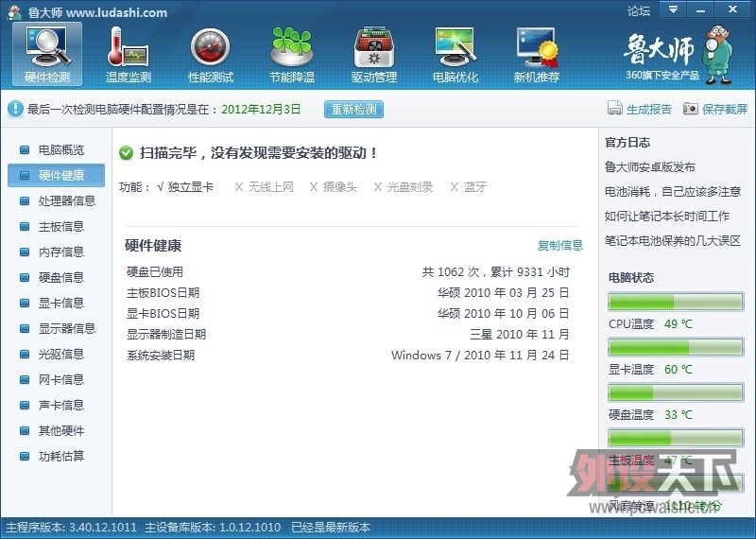Open news 电池消耗，自己应该多注意
756x539 pixels.
[673, 192]
